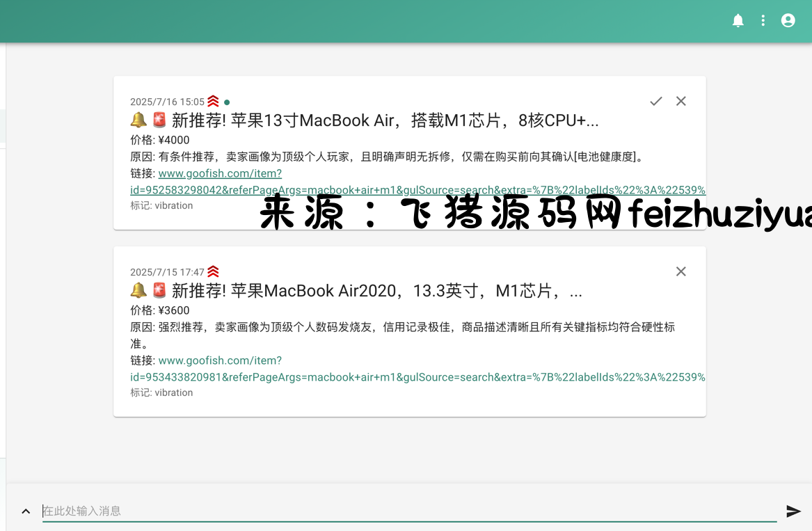The image size is (812, 531).
Task: Select the 苹果13寸MacBook Air notification title
Action: pos(385,120)
